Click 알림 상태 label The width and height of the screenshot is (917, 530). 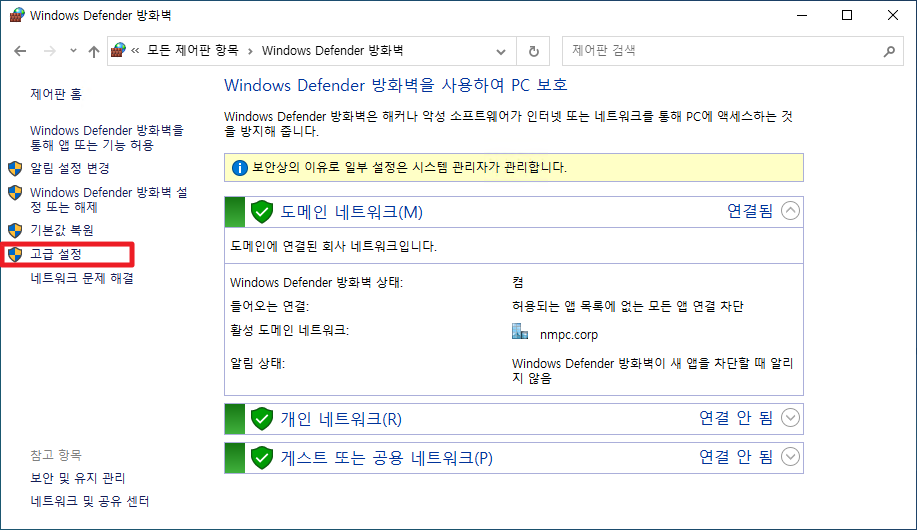(257, 364)
